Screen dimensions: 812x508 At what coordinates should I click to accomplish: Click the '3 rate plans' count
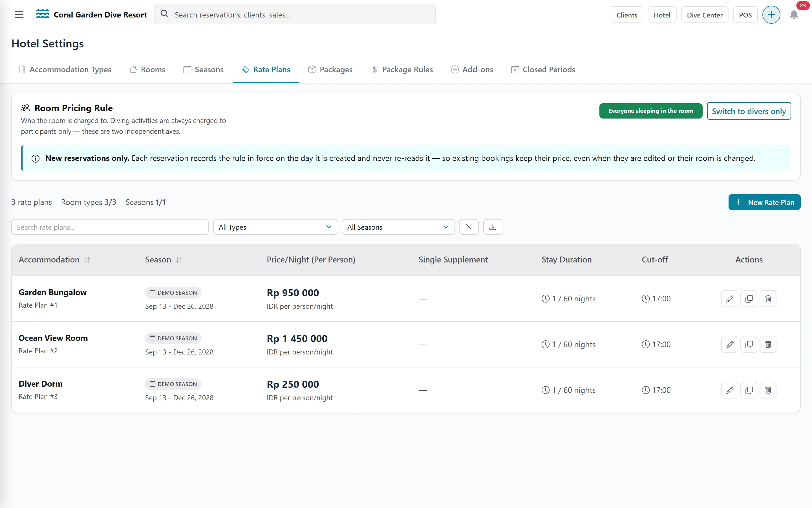click(32, 202)
